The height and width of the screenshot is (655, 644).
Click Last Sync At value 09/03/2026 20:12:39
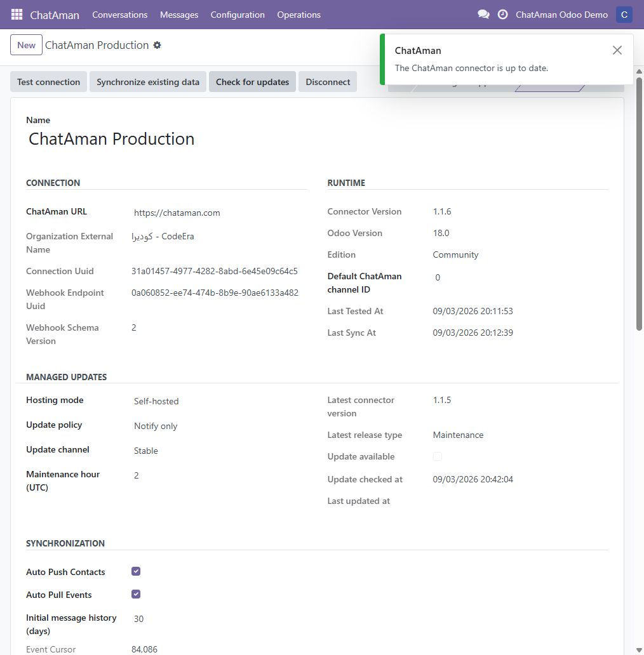(473, 333)
